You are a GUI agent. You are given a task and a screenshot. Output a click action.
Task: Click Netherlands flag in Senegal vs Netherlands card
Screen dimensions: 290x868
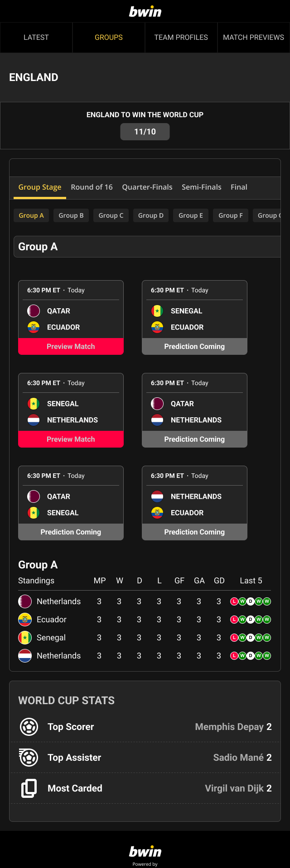click(33, 420)
